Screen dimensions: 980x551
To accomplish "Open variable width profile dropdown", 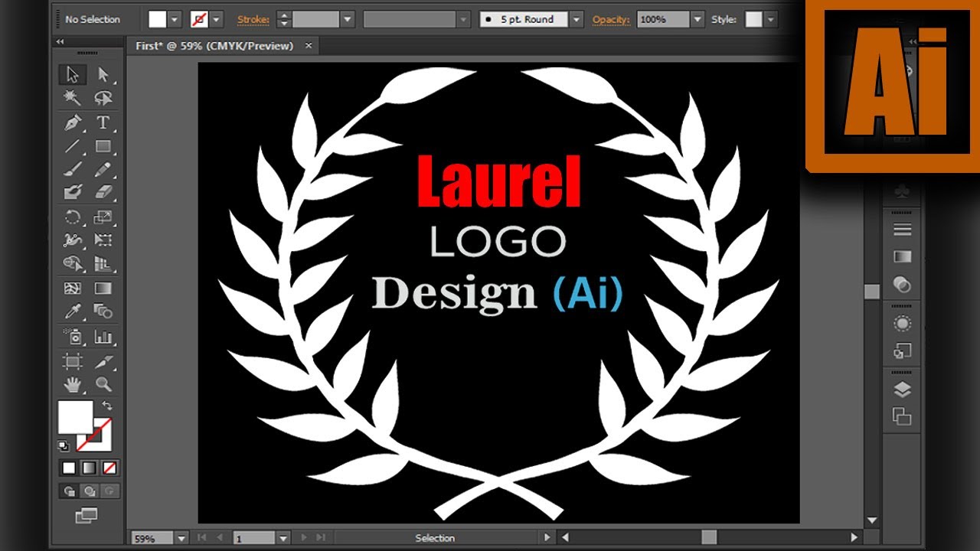I will (463, 20).
